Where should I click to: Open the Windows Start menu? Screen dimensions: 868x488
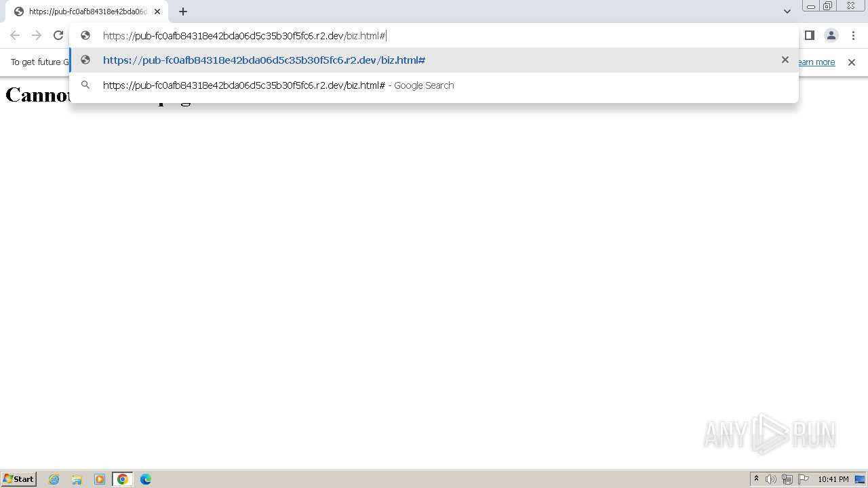[x=19, y=479]
